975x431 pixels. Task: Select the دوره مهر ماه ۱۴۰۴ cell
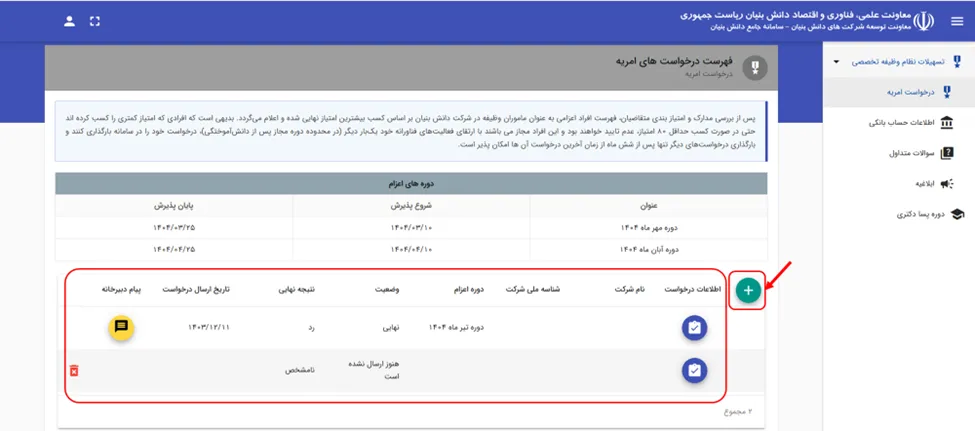(649, 228)
